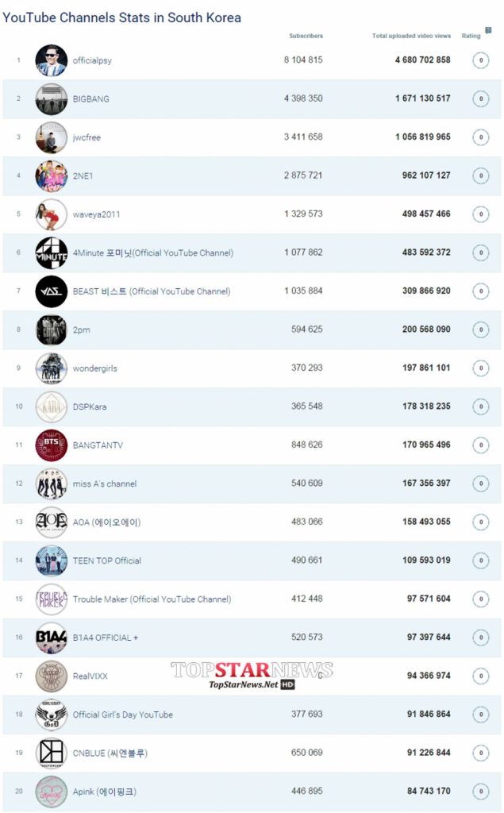Sort by Subscribers column header
Viewport: 504px width, 813px height.
pos(306,36)
